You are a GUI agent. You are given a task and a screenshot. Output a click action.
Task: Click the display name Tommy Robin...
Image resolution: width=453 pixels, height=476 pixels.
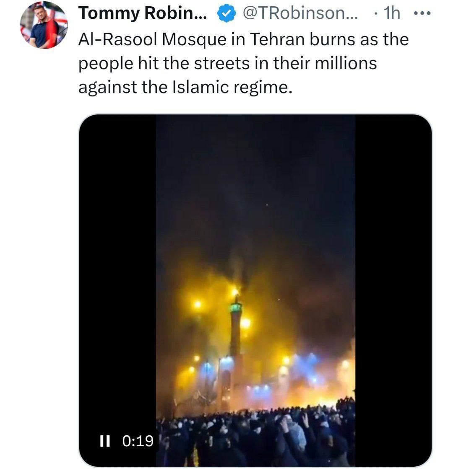pos(143,13)
